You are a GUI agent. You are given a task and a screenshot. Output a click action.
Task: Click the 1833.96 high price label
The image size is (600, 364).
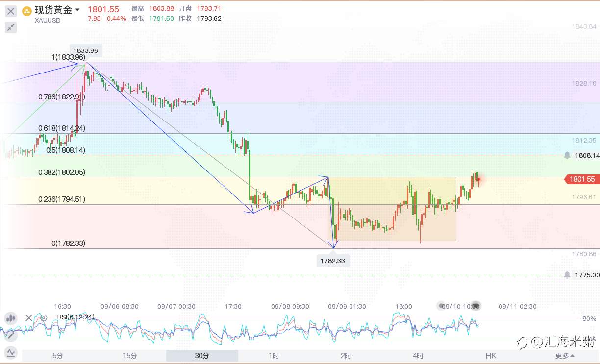[86, 50]
